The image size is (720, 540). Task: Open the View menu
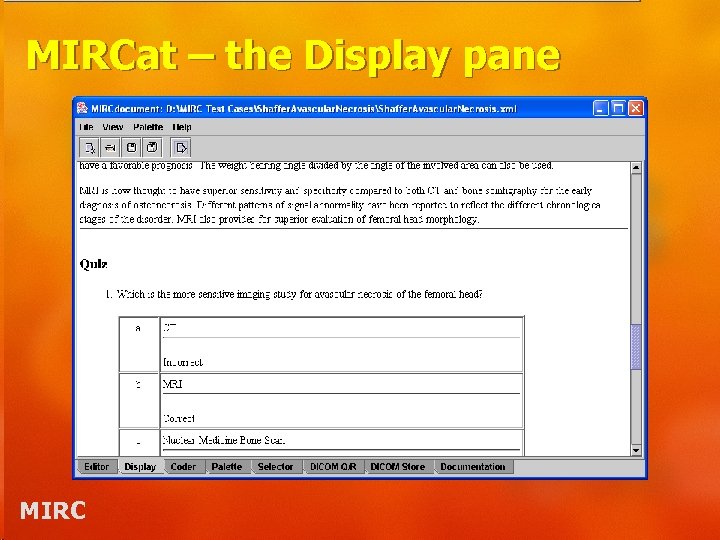click(112, 127)
